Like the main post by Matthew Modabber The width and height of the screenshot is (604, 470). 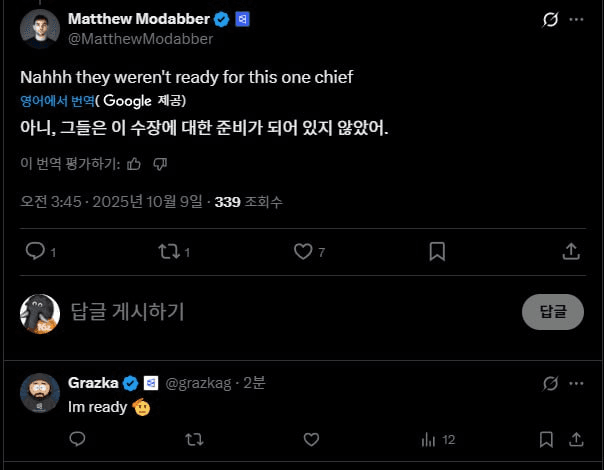[x=303, y=251]
